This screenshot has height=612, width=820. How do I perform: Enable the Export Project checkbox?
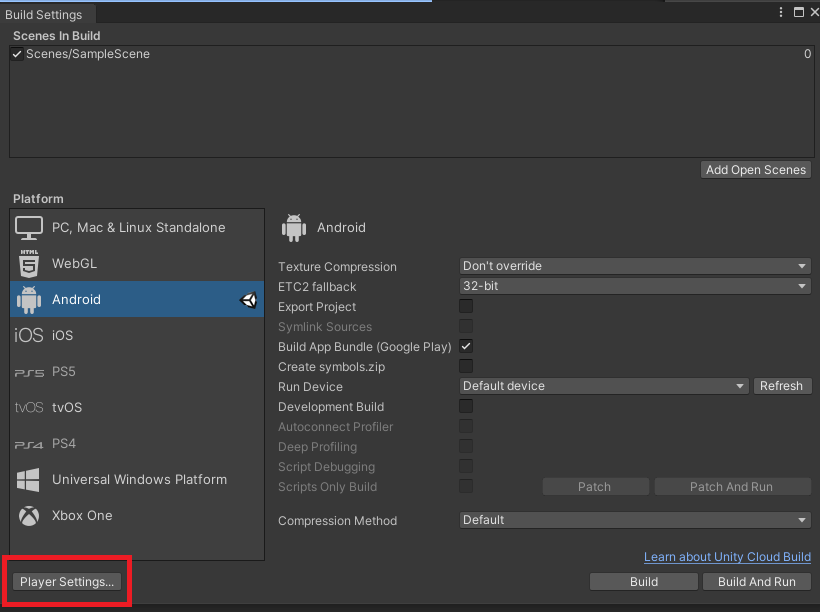click(x=466, y=306)
